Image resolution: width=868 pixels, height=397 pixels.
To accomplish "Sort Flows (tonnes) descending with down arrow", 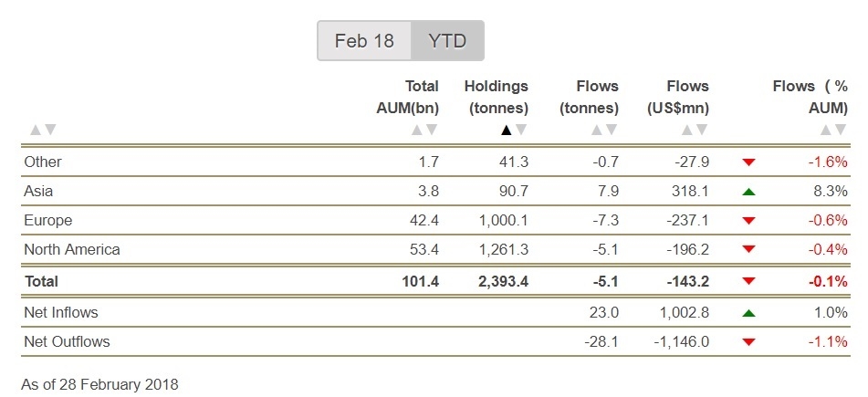I will click(x=612, y=130).
